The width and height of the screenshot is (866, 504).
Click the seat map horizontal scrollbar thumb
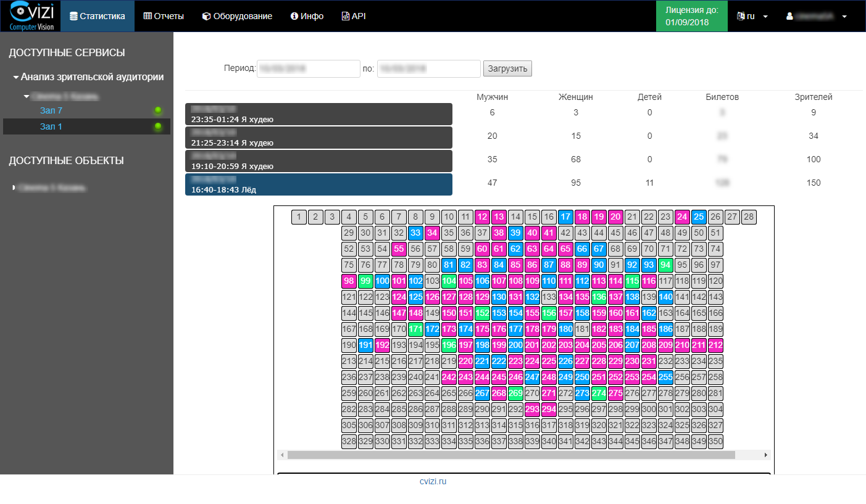point(511,455)
